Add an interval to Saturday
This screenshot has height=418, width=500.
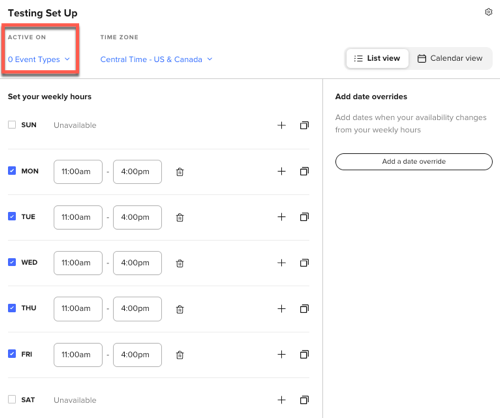(x=282, y=400)
